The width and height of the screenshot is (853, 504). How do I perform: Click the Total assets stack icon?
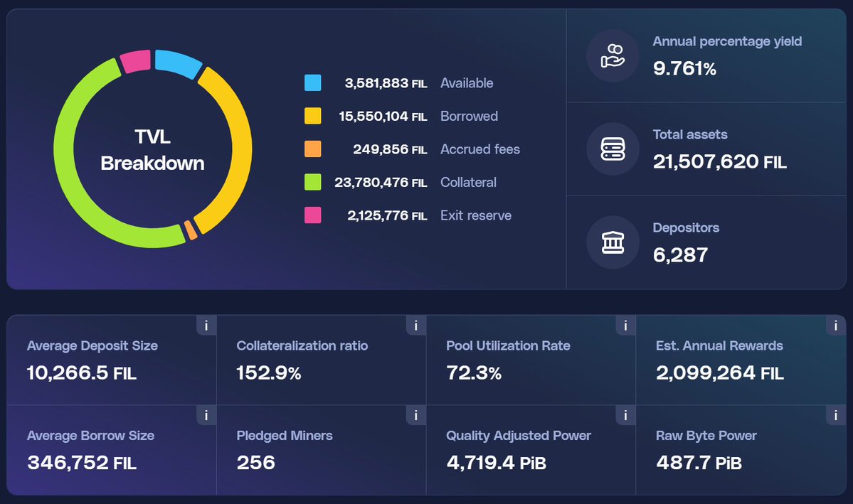coord(613,149)
